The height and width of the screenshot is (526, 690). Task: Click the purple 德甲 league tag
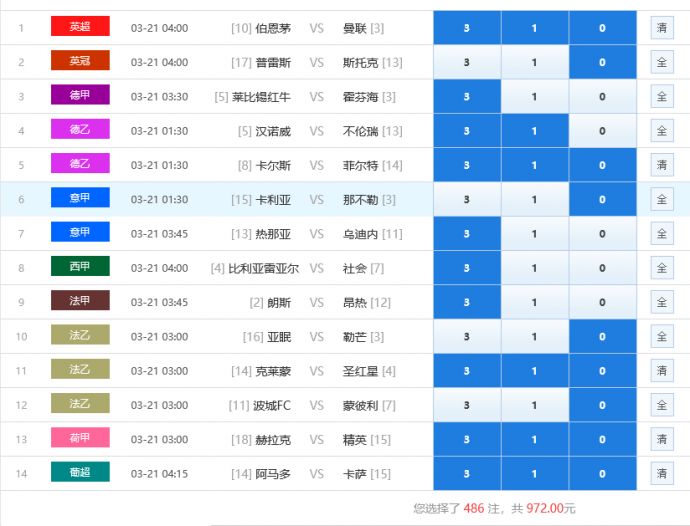pos(80,96)
